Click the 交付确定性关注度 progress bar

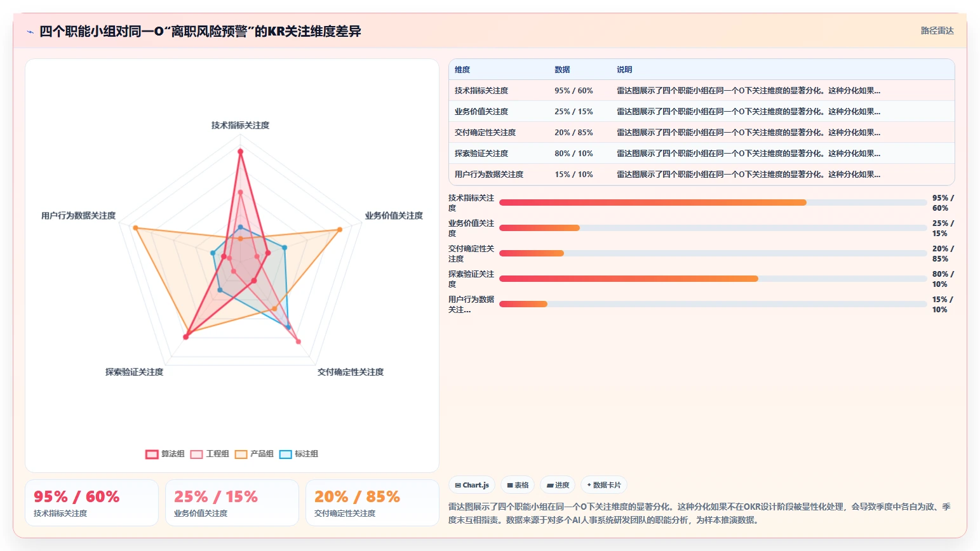[713, 253]
